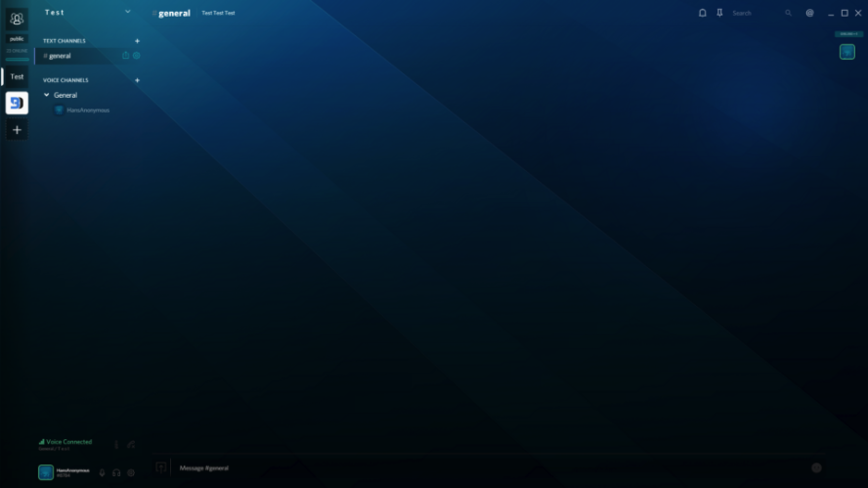The image size is (868, 488).
Task: Open general channel settings gear
Action: point(136,56)
